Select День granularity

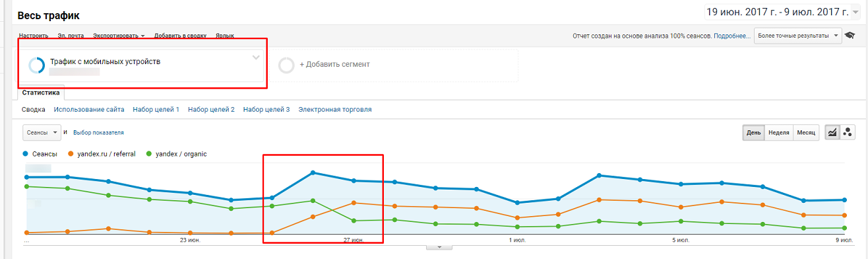(753, 132)
